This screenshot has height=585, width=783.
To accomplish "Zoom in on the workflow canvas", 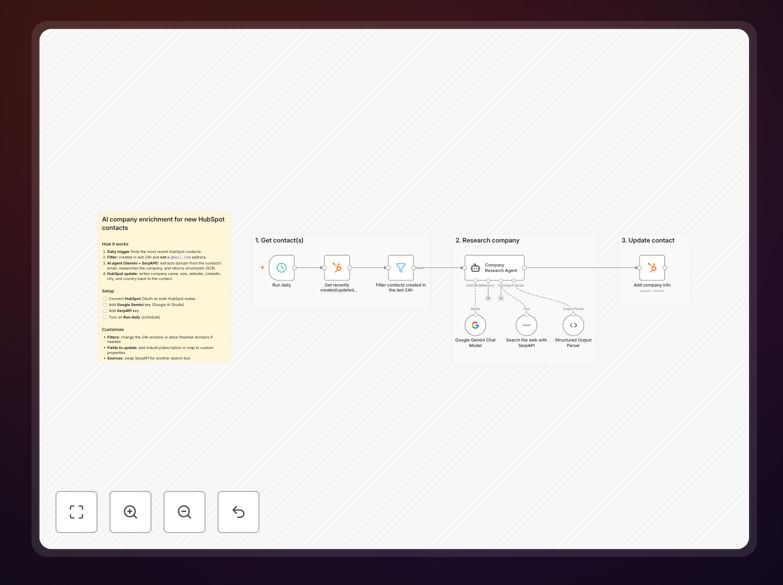I will (x=130, y=512).
